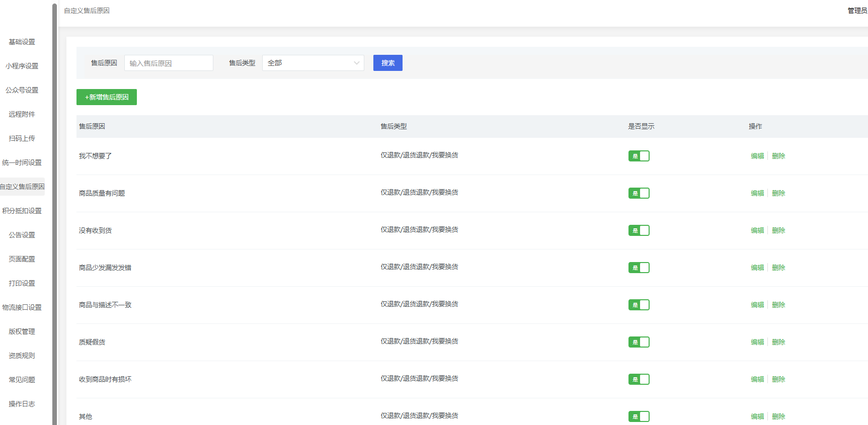Click the sidebar vertical scrollbar

tap(54, 211)
